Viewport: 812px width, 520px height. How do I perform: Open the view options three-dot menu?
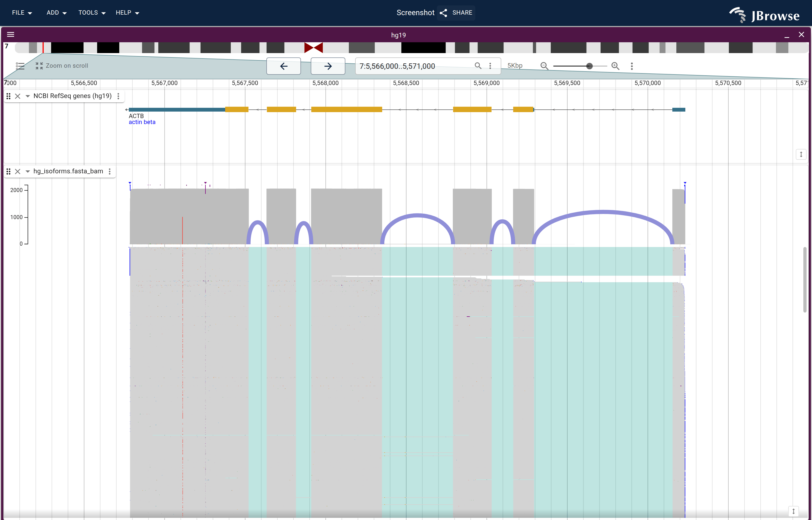(x=632, y=66)
